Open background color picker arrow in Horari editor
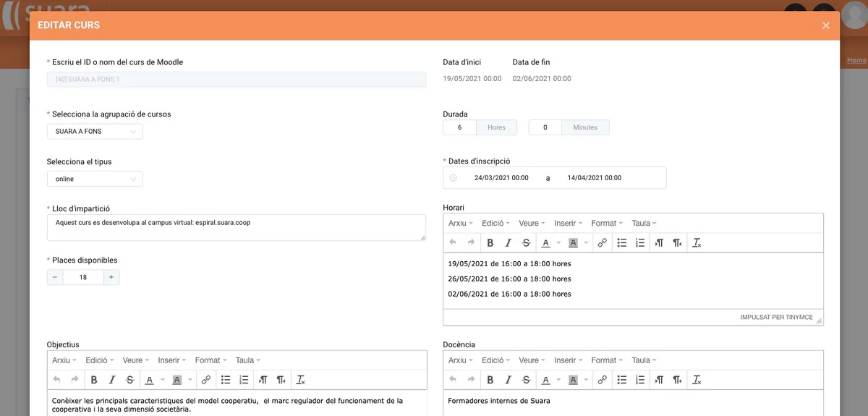The height and width of the screenshot is (416, 868). click(585, 243)
